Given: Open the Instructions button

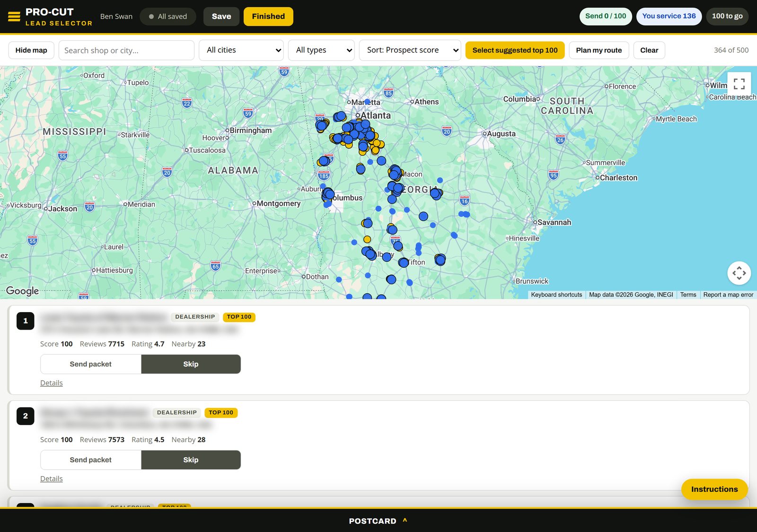Looking at the screenshot, I should (x=714, y=489).
